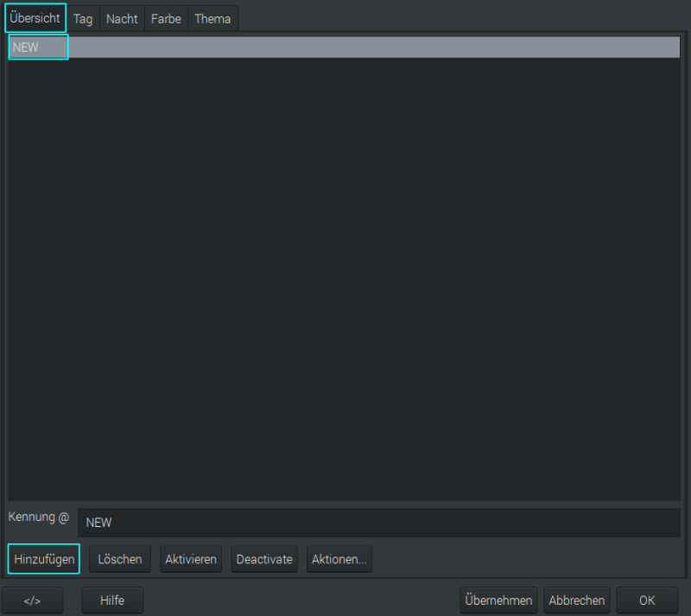
Task: Apply changes with Übernehmen
Action: (498, 600)
